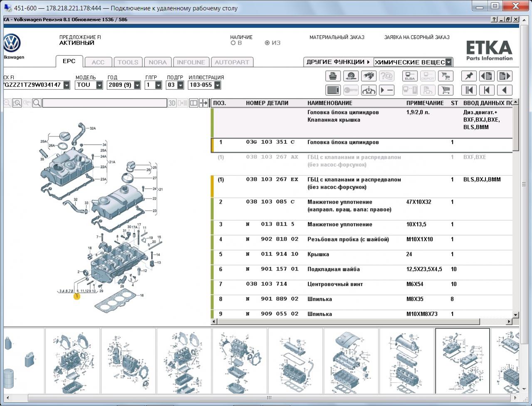Screen dimensions: 532x406
Task: Switch to the ACC tab
Action: [98, 62]
